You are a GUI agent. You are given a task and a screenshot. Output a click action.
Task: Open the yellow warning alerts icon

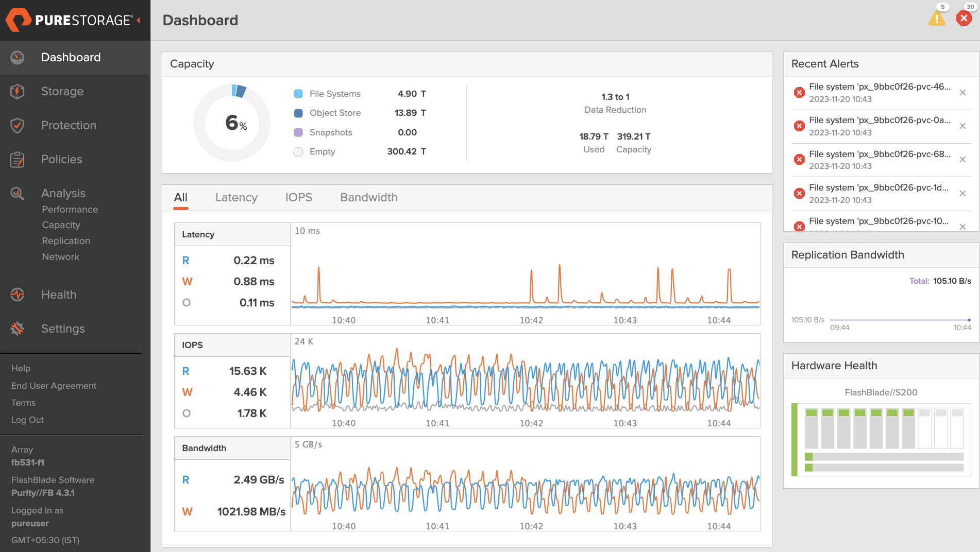click(x=936, y=19)
